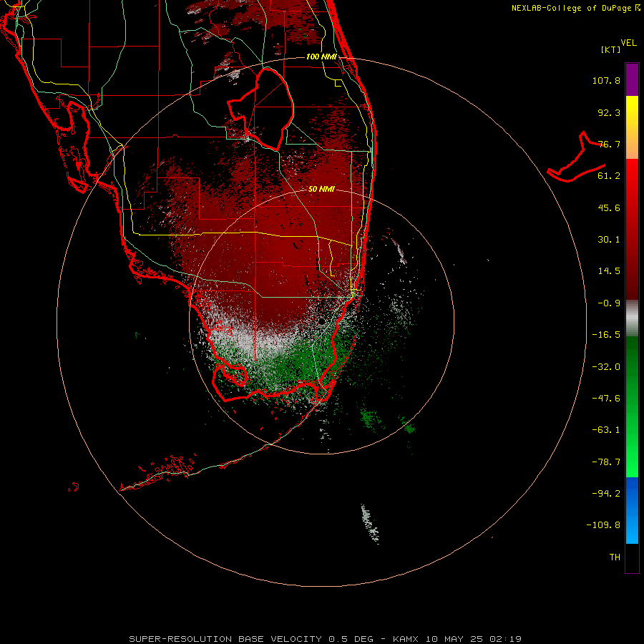This screenshot has height=644, width=644.
Task: Click the VEL legend title
Action: 628,43
